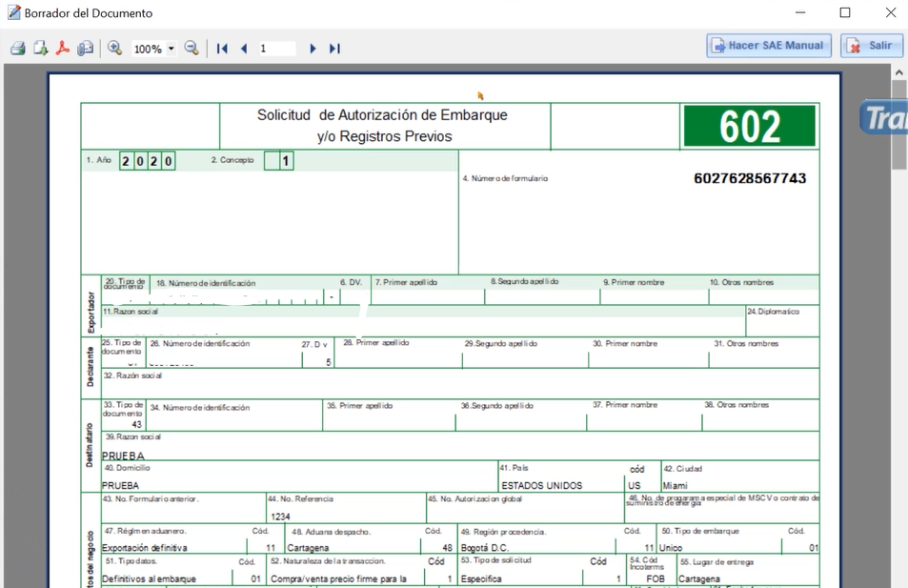Click the Salir button

coord(871,46)
